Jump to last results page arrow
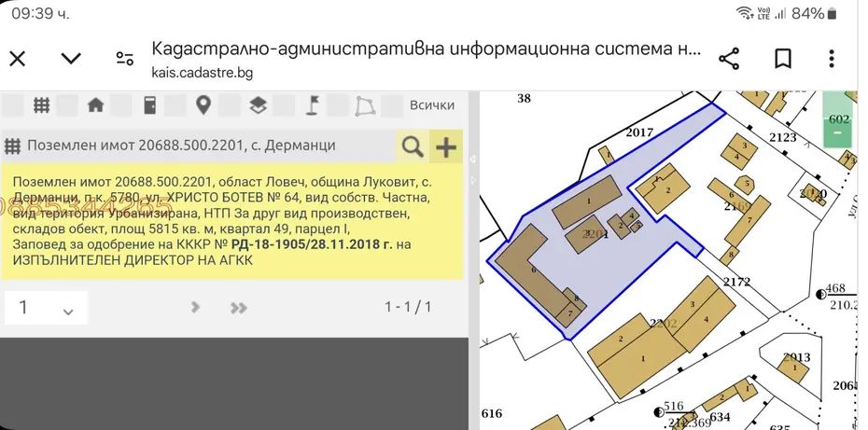 click(239, 307)
